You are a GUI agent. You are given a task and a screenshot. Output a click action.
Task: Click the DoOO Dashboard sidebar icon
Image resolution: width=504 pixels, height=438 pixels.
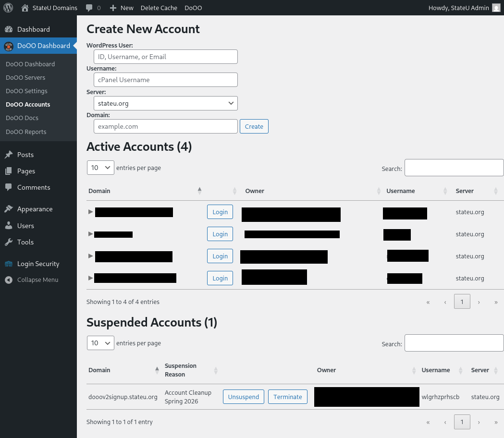pos(9,46)
